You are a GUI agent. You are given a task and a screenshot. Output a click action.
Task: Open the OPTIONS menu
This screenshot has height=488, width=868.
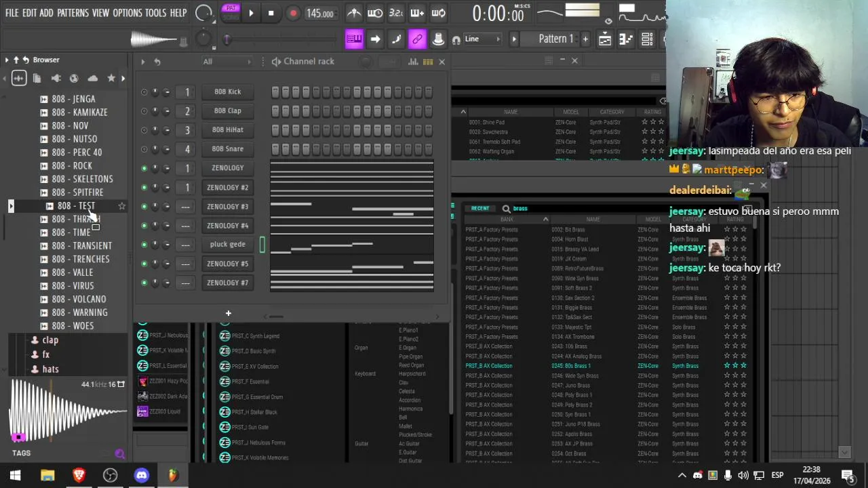pos(127,13)
